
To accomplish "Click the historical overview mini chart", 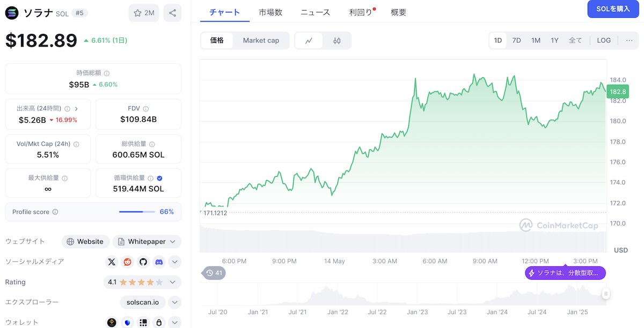I will tap(404, 294).
